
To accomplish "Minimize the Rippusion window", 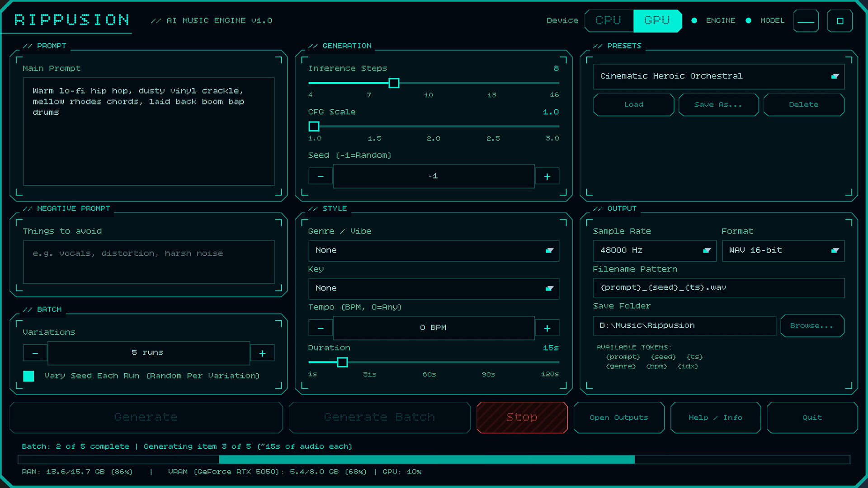I will coord(806,21).
